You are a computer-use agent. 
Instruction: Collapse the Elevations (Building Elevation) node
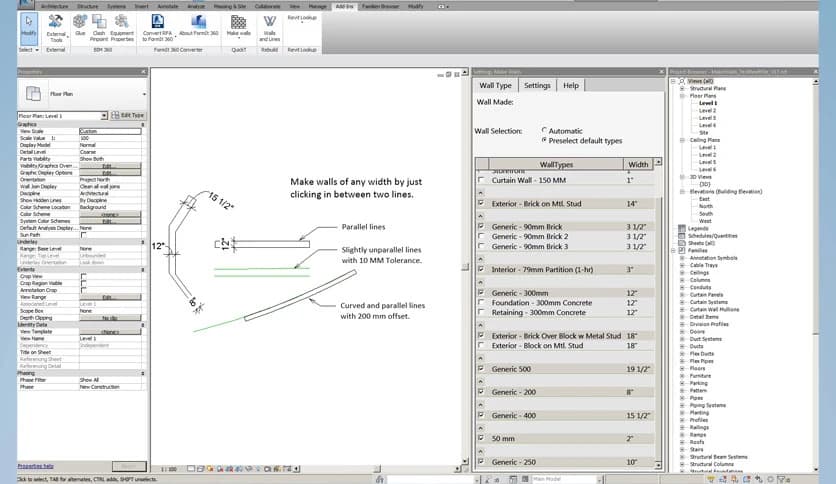[683, 190]
